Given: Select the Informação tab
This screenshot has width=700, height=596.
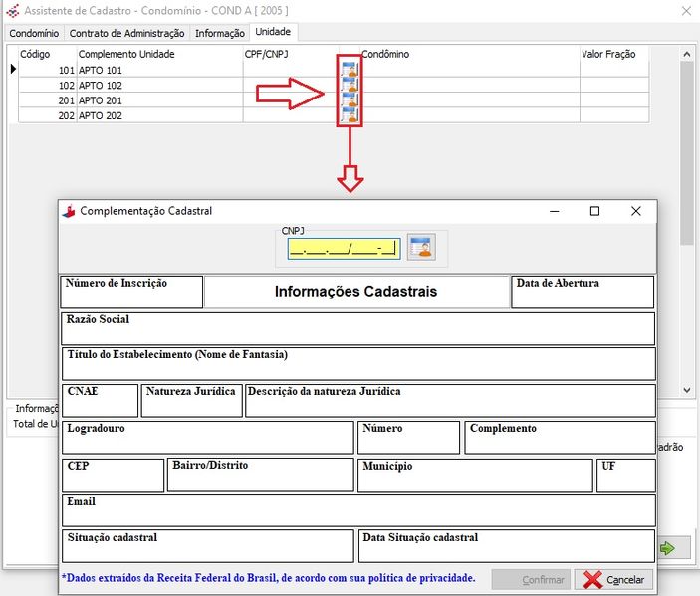Looking at the screenshot, I should click(219, 33).
